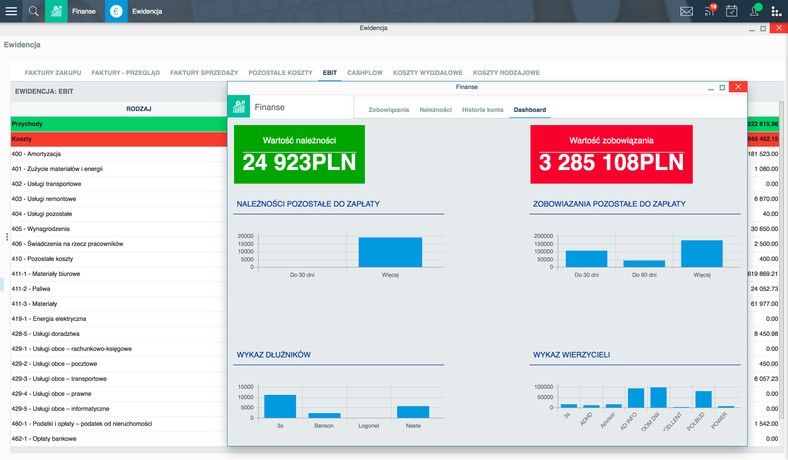Maximize the Ewidencja window
Image resolution: width=788 pixels, height=460 pixels.
click(763, 29)
